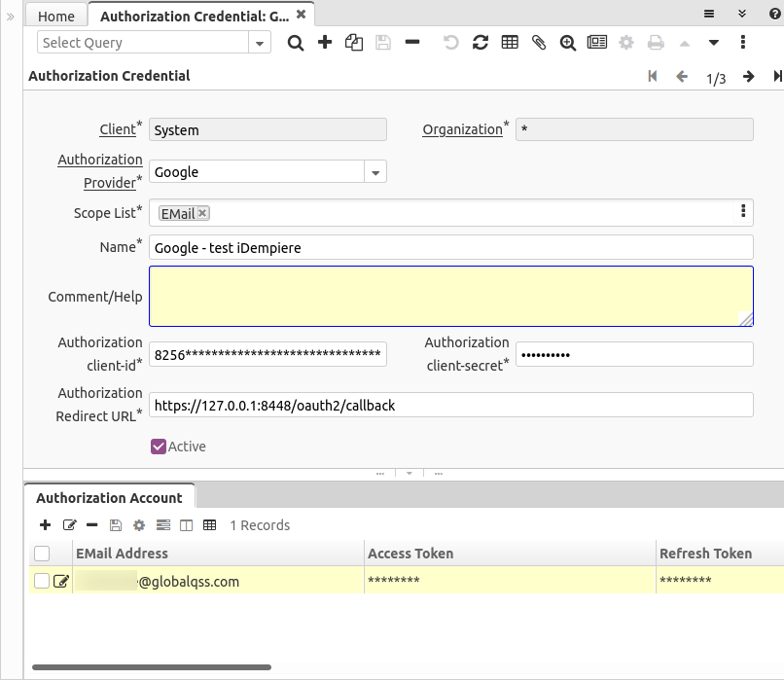Open the Authorization Provider dropdown
Screen dimensions: 784x680
(375, 172)
